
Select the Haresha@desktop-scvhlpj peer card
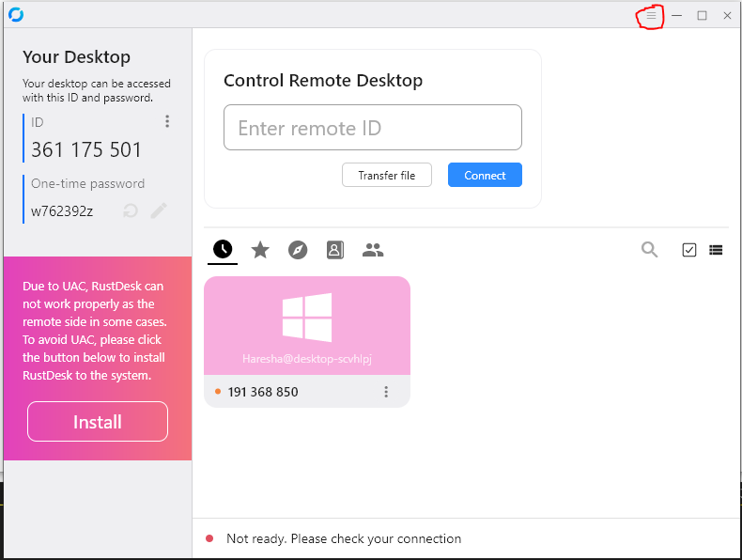click(x=307, y=326)
